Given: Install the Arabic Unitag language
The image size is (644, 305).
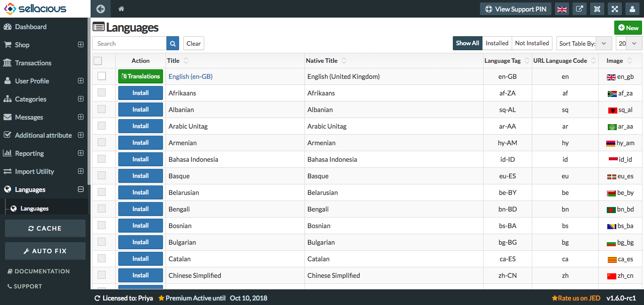Looking at the screenshot, I should (x=140, y=126).
